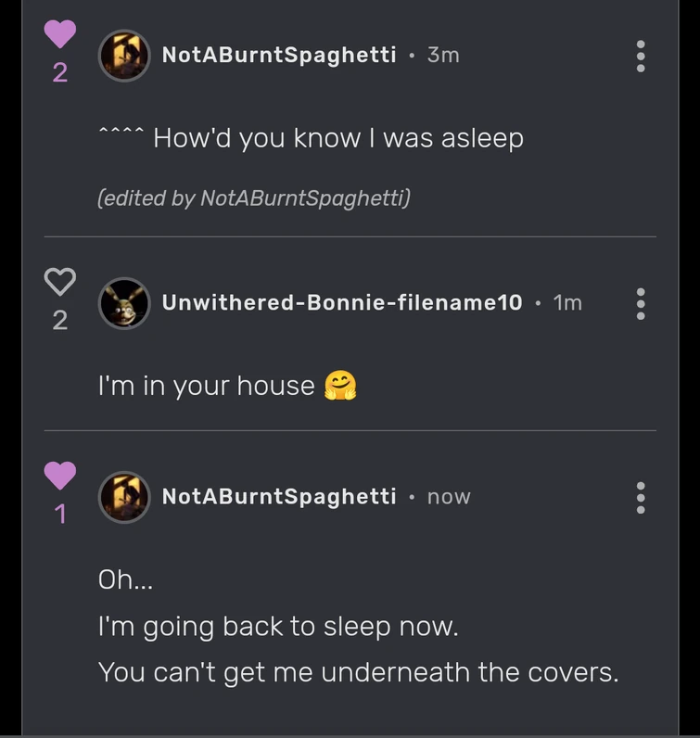This screenshot has height=738, width=700.
Task: Click the '1m' timestamp
Action: [x=567, y=303]
